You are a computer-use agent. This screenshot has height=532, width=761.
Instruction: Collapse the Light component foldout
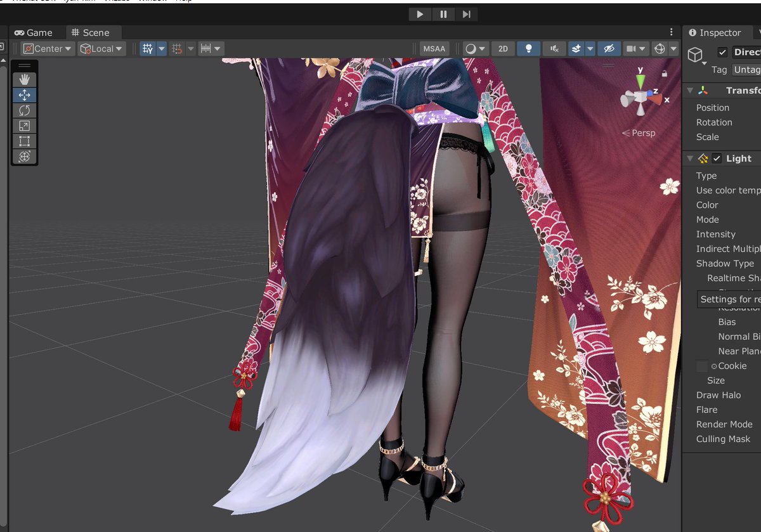690,159
